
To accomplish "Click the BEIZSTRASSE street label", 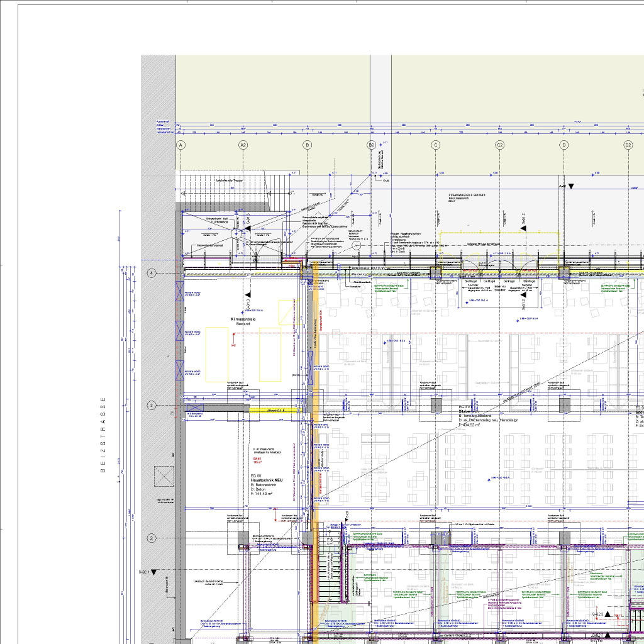I will tap(104, 435).
